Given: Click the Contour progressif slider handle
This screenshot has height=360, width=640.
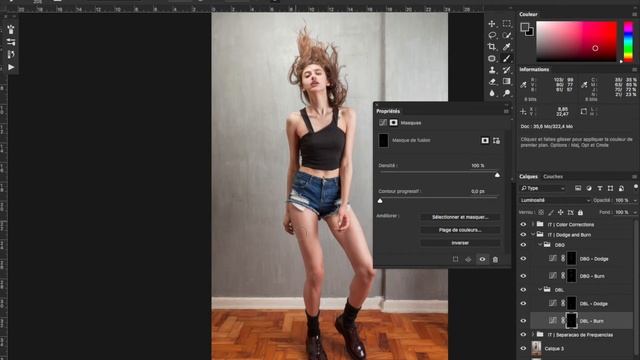Looking at the screenshot, I should [380, 201].
